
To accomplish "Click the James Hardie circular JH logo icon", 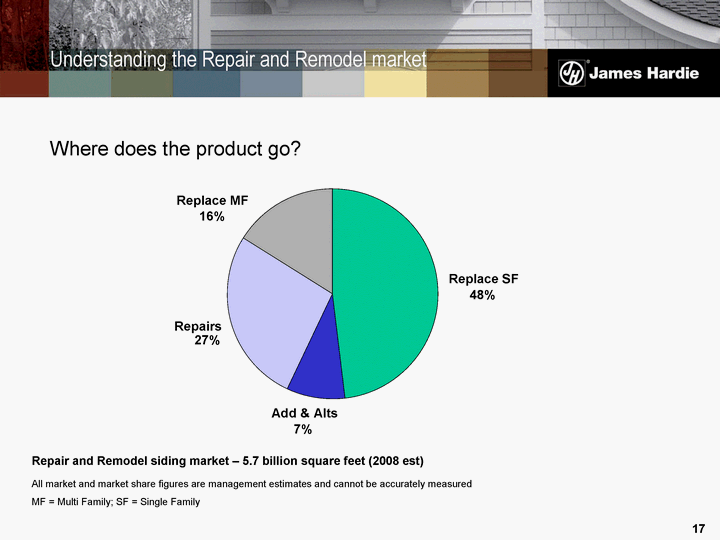I will pos(571,73).
